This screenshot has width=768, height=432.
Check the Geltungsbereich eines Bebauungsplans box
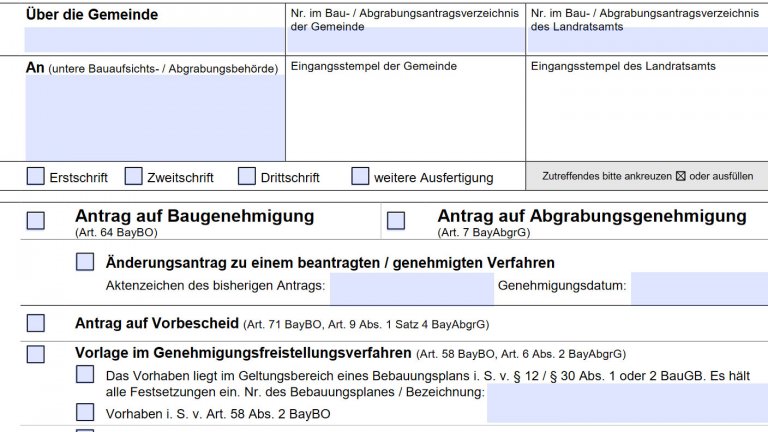[85, 375]
